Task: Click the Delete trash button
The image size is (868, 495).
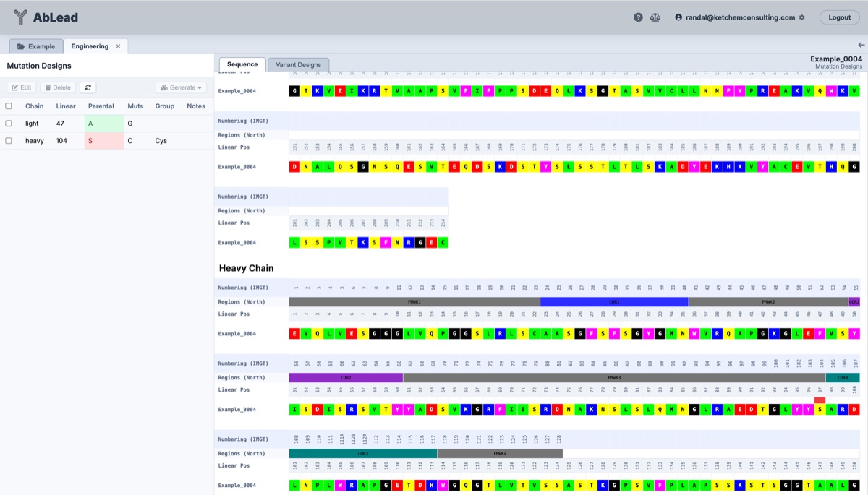Action: [57, 87]
